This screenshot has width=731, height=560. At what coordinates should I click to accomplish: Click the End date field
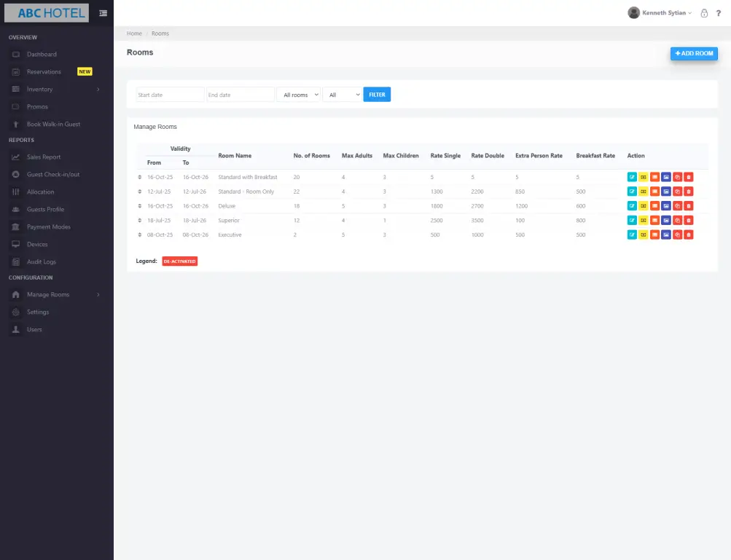coord(240,95)
